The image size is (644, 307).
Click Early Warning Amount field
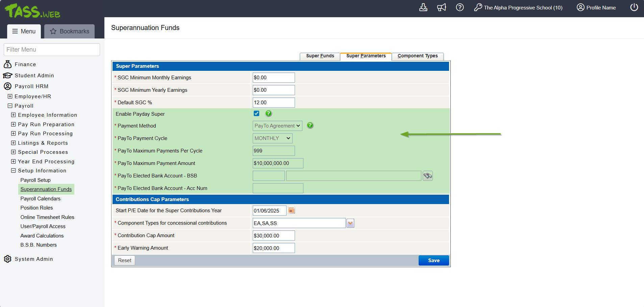pyautogui.click(x=274, y=248)
